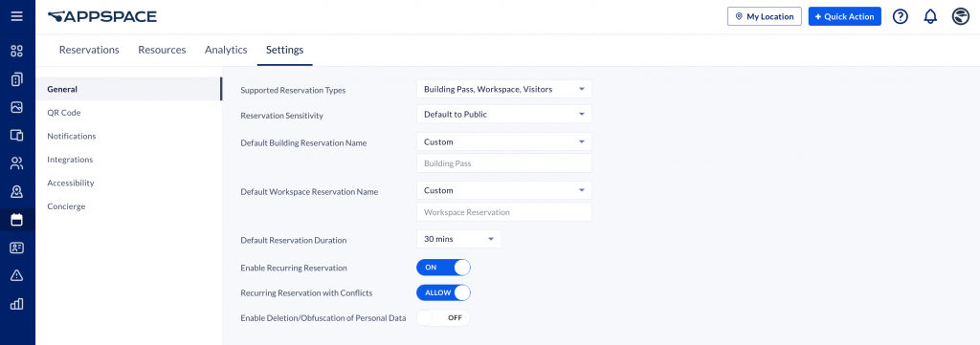Screen dimensions: 980x345
Task: Open the notifications bell icon
Action: click(930, 17)
